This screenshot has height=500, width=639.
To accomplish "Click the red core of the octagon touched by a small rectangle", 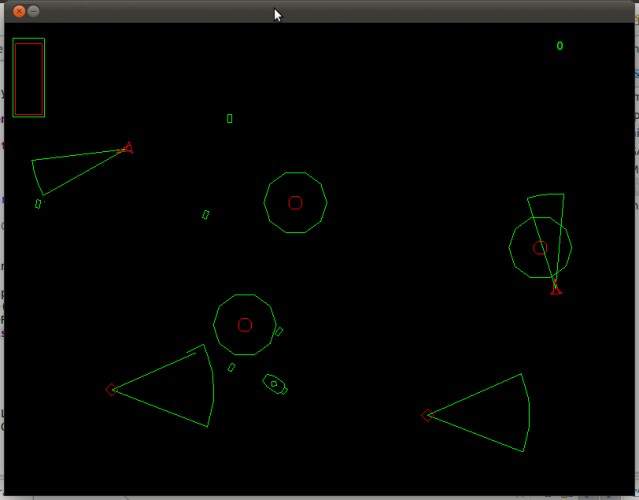I will [x=245, y=325].
